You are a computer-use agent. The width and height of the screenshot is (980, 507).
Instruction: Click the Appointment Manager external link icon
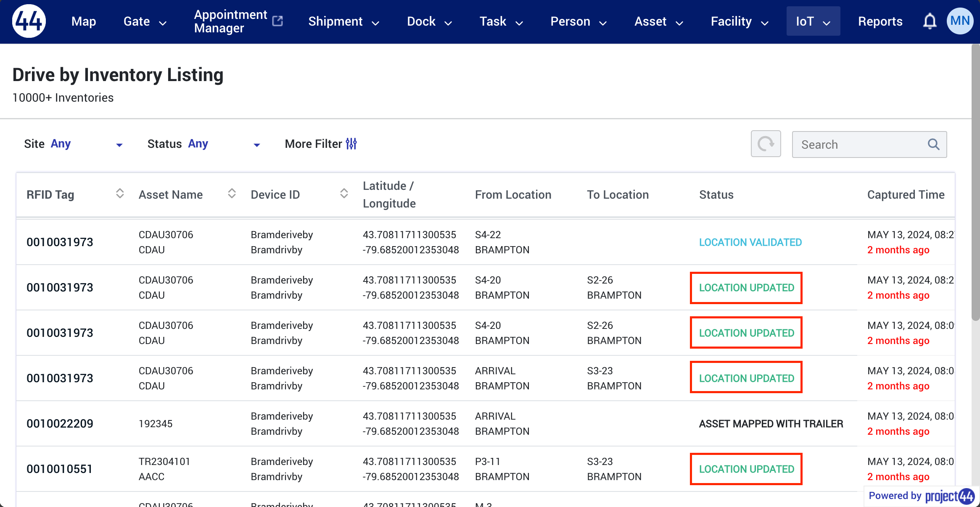click(x=277, y=21)
